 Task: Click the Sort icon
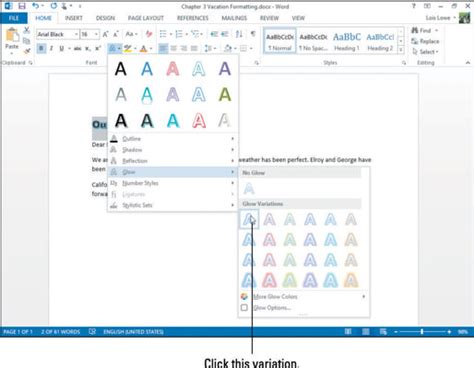239,34
